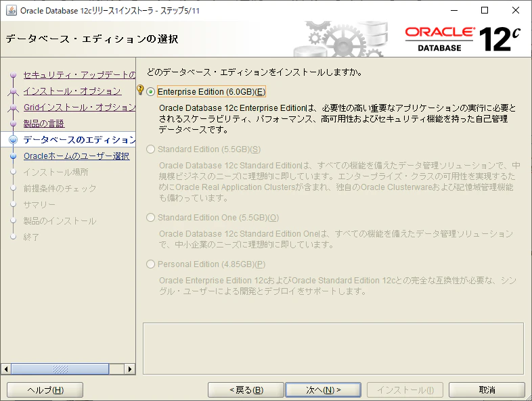This screenshot has width=532, height=401.
Task: Open the セキュリティ・アップデート step link
Action: [79, 74]
